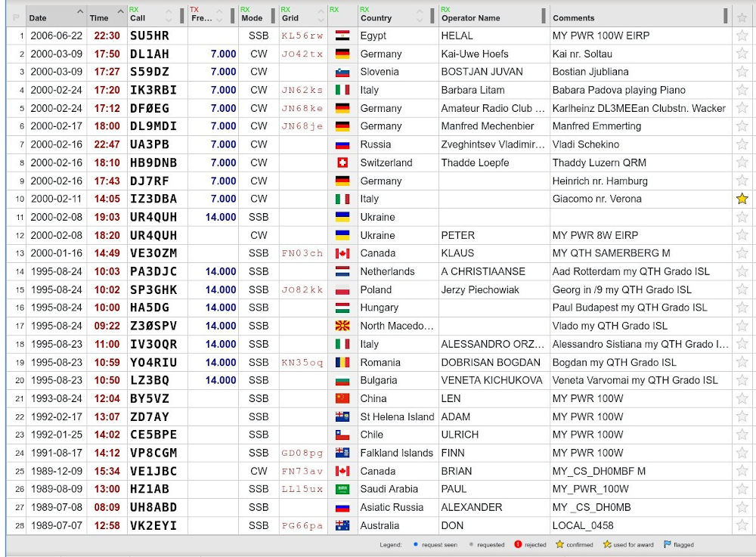Image resolution: width=756 pixels, height=557 pixels.
Task: Click the Netherlands flag icon
Action: 342,271
